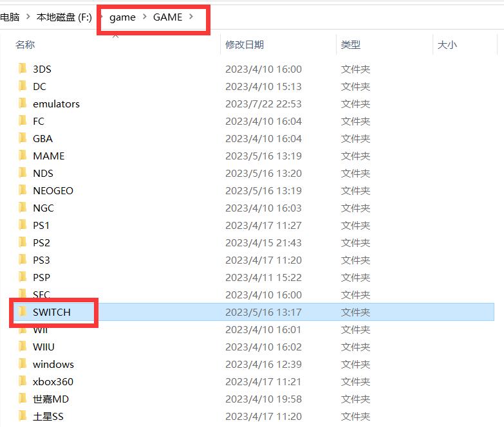Select the 3DS folder name
Image resolution: width=504 pixels, height=427 pixels.
tap(42, 69)
